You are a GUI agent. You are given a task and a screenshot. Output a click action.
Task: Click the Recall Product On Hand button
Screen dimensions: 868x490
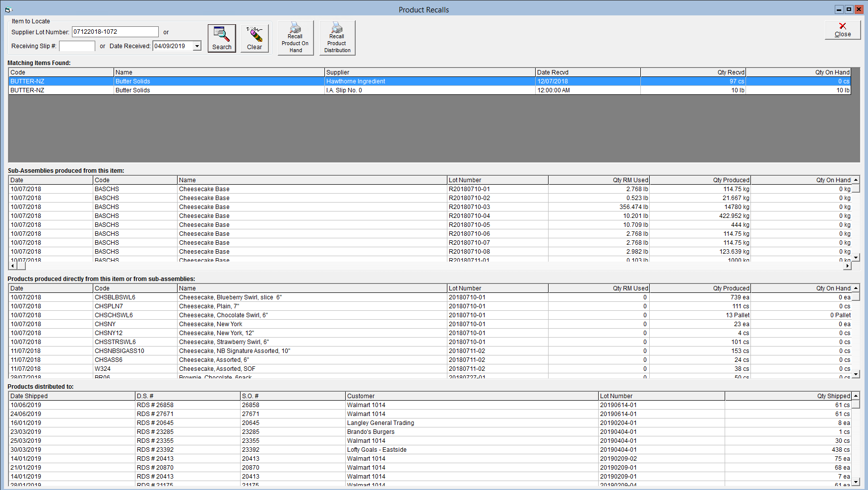point(296,38)
